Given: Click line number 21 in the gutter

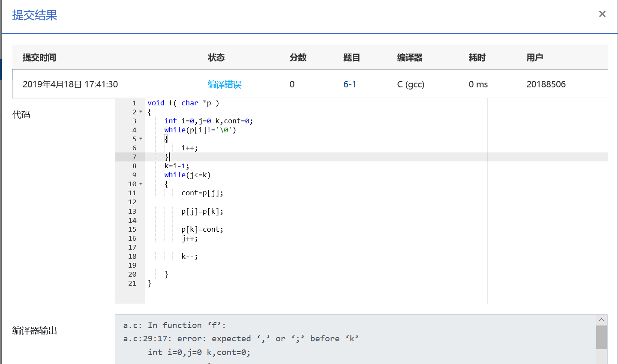Looking at the screenshot, I should (132, 283).
